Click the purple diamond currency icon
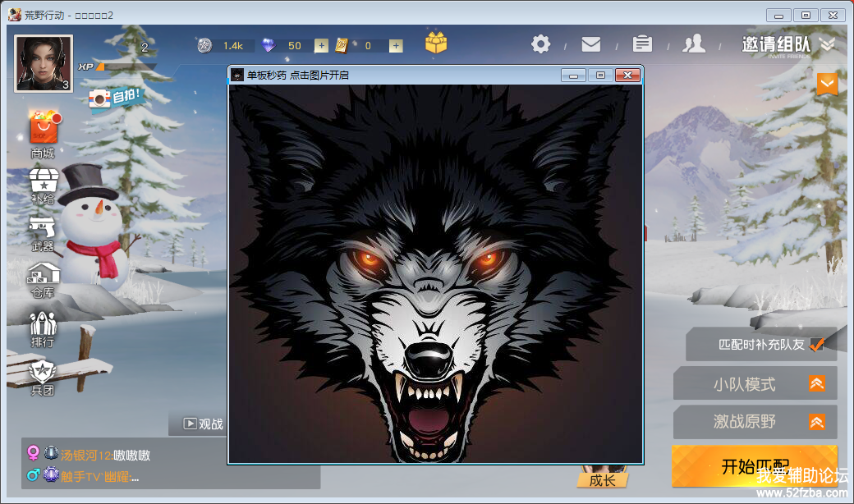Screen dimensions: 854x504 tap(269, 46)
